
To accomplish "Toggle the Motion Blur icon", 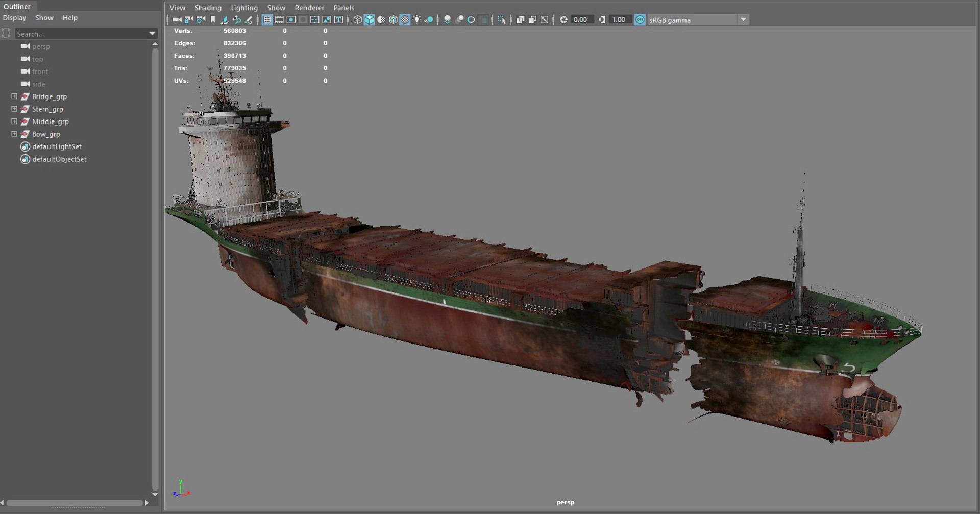I will point(459,19).
